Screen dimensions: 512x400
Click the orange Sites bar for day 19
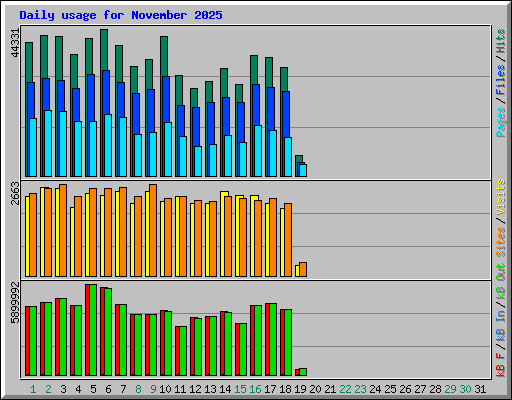click(x=303, y=269)
